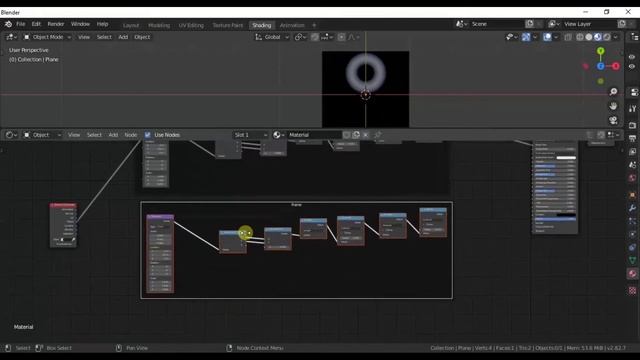The height and width of the screenshot is (360, 640).
Task: Open the Tool properties tab icon
Action: [632, 109]
